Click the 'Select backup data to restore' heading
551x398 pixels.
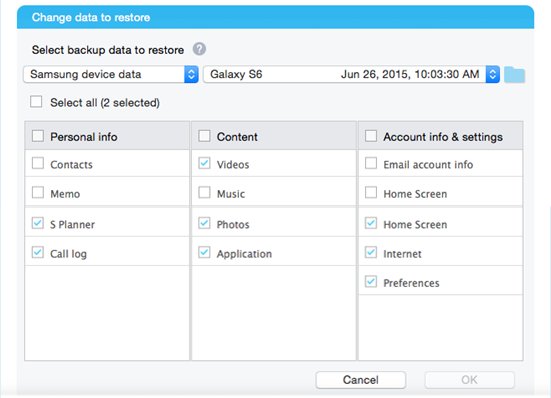108,50
